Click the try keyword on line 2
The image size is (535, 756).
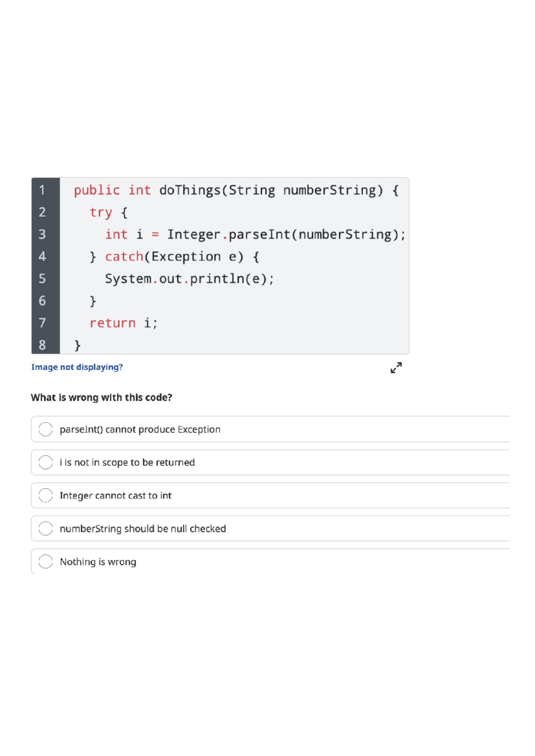(x=100, y=213)
